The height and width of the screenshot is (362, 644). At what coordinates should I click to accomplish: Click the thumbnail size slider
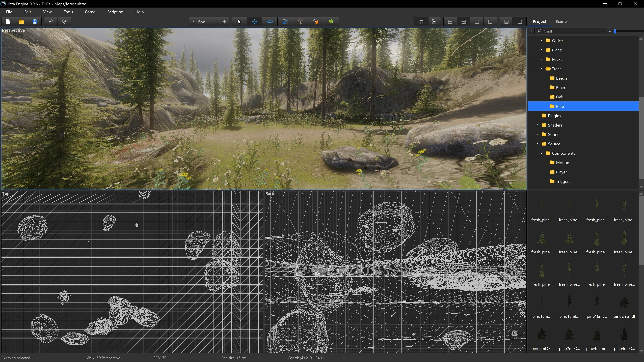pos(615,31)
